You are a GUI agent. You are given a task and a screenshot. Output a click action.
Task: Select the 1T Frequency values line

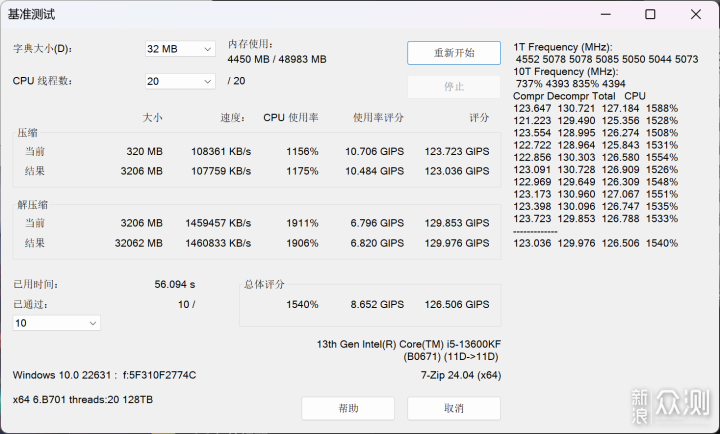(607, 59)
